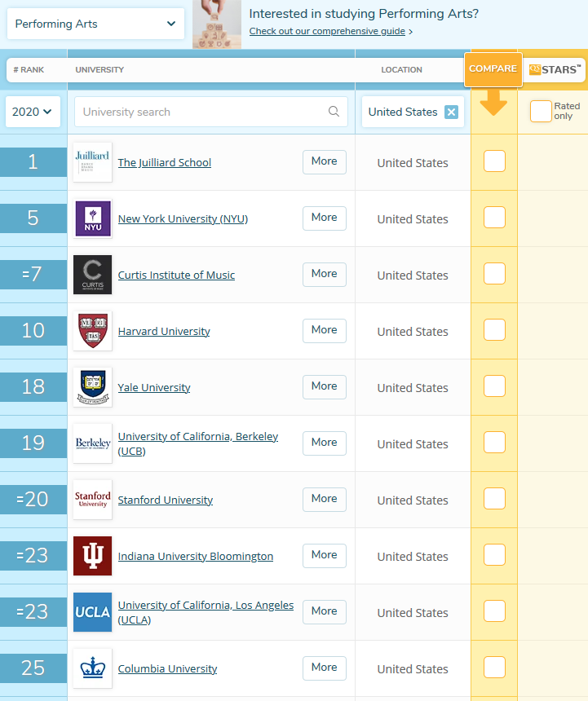Open Columbia University link
Viewport: 588px width, 701px height.
coord(168,669)
